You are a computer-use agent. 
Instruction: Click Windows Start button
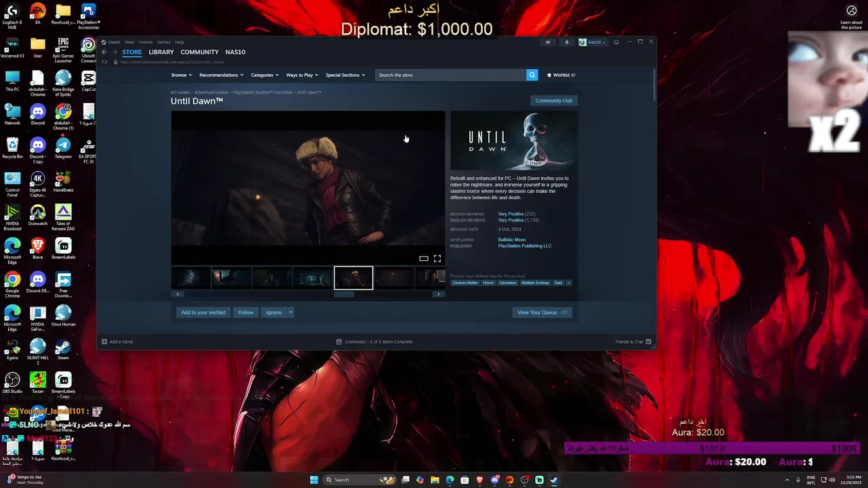click(314, 480)
